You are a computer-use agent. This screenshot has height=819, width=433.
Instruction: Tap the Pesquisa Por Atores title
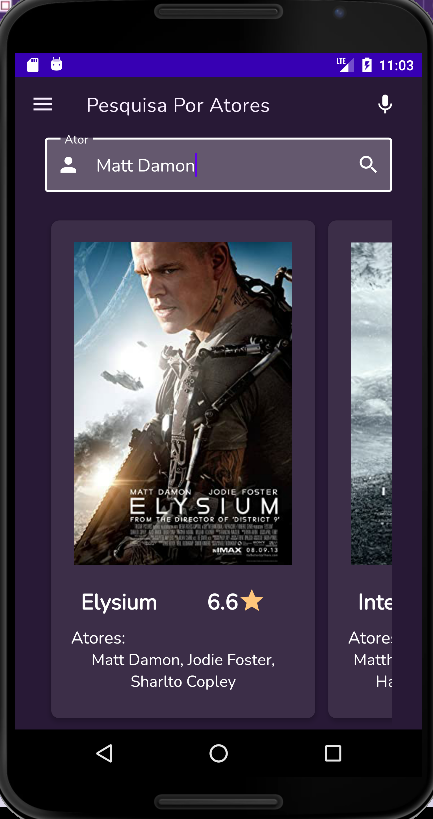(x=178, y=106)
